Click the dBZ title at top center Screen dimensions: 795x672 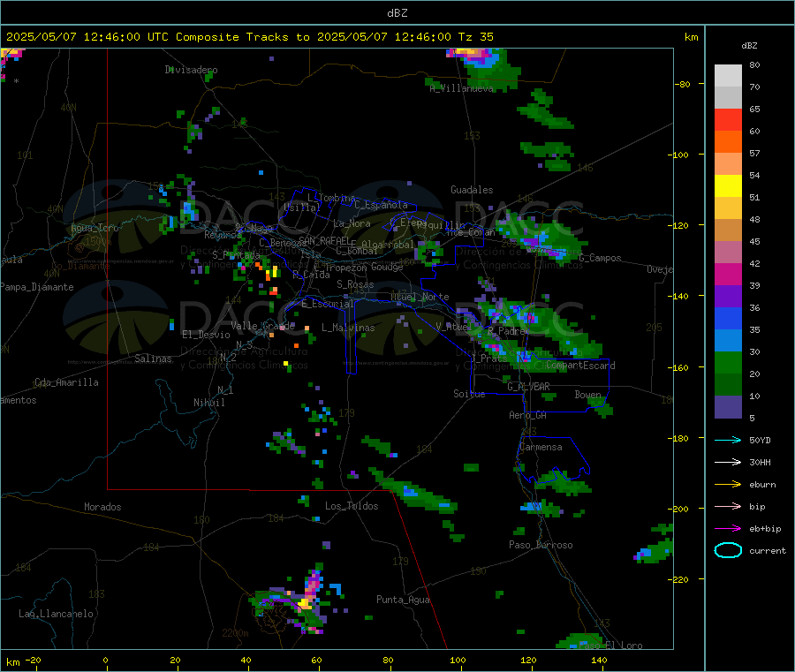(397, 13)
